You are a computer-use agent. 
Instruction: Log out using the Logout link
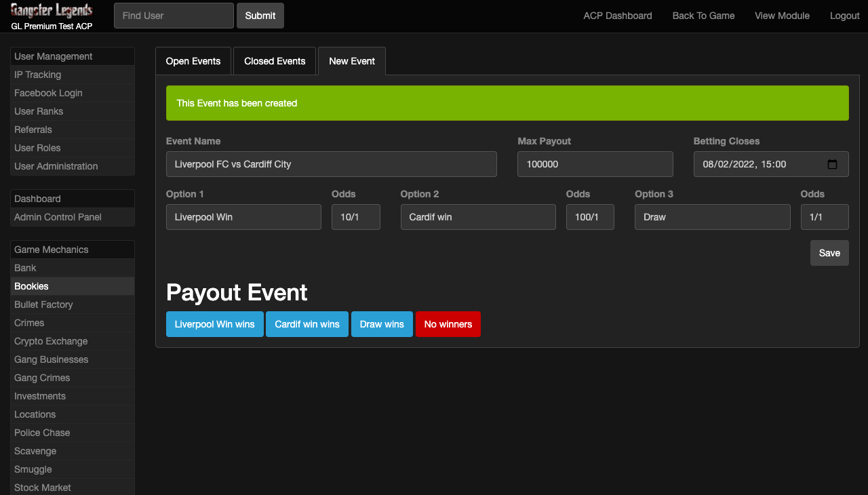844,16
